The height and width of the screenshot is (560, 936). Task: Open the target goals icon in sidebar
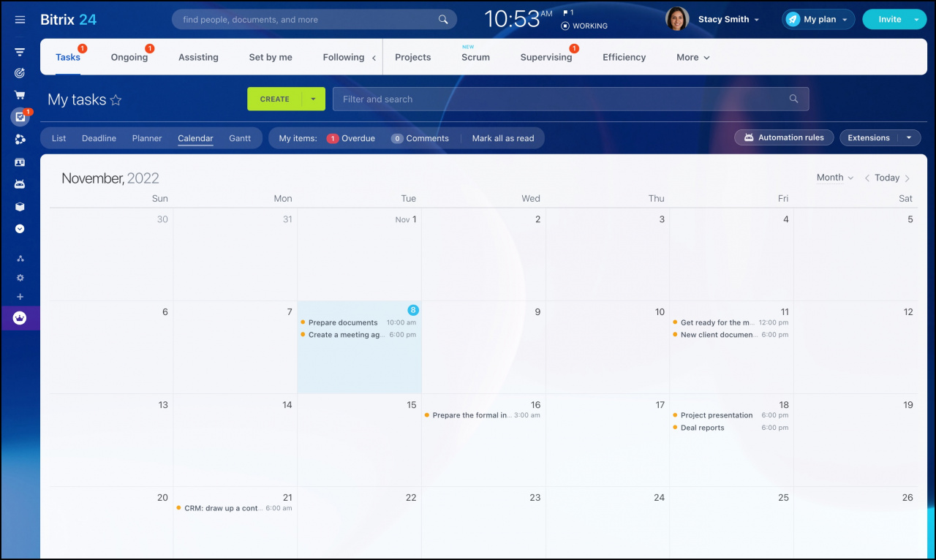tap(20, 73)
